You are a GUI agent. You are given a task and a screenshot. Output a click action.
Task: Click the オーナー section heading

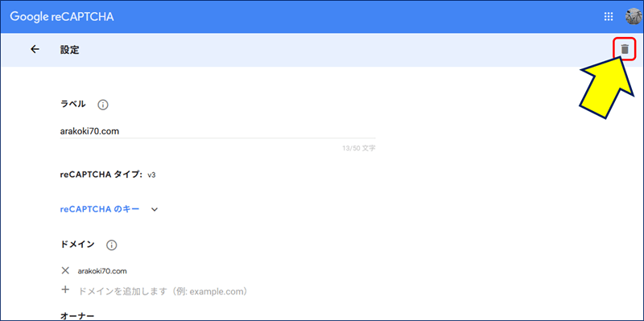click(x=77, y=315)
